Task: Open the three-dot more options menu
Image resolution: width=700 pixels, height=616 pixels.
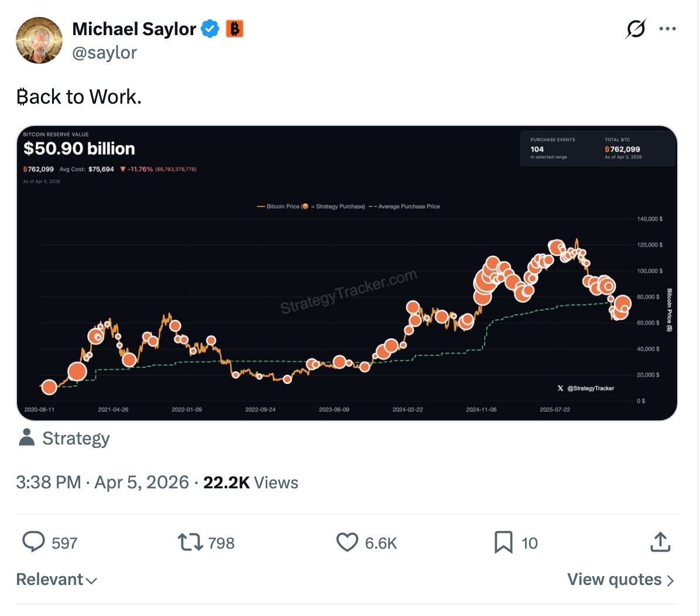Action: pyautogui.click(x=668, y=29)
